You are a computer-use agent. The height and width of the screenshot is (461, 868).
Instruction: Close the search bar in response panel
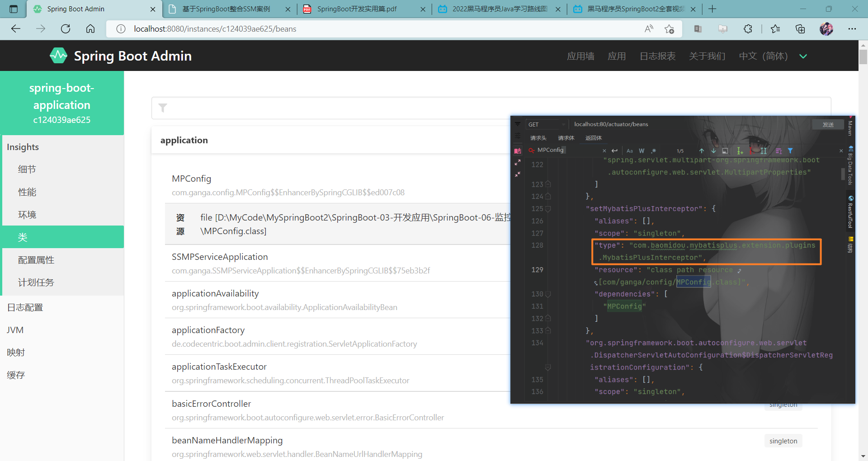point(841,151)
